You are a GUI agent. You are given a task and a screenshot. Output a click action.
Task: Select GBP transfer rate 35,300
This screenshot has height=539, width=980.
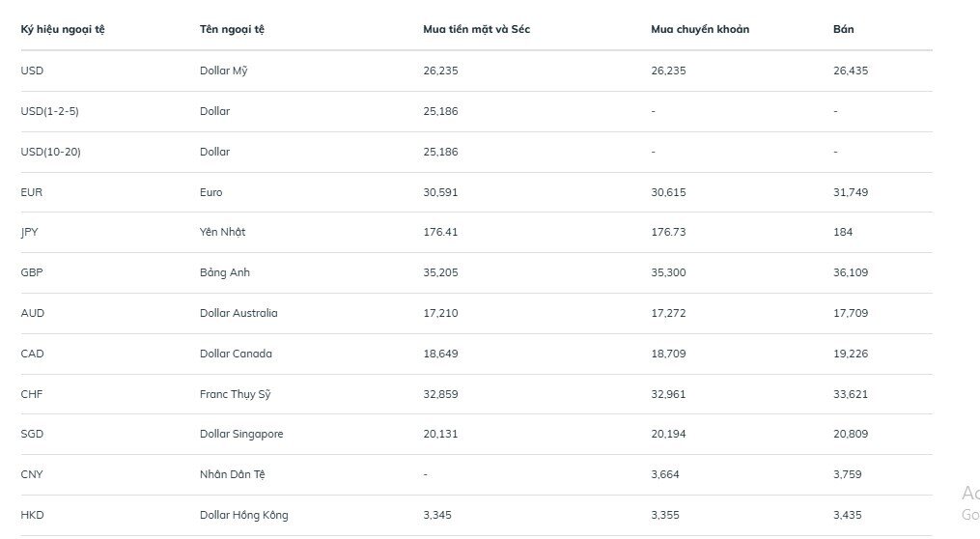pyautogui.click(x=668, y=272)
